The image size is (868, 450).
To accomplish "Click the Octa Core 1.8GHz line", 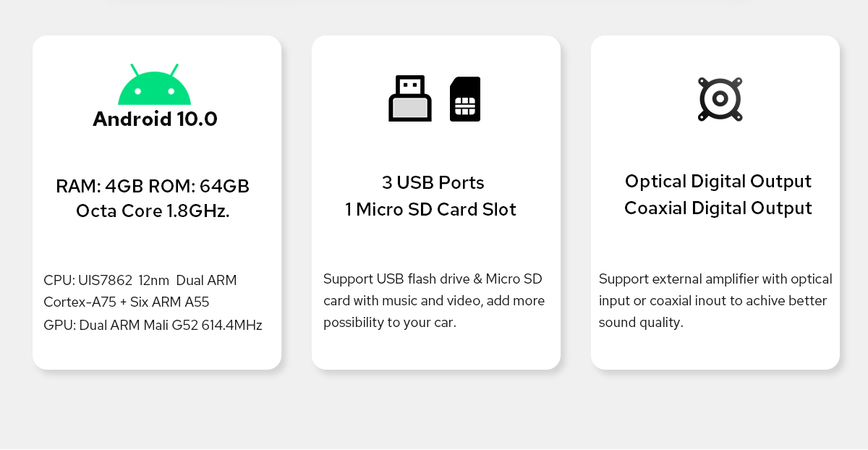I will pos(153,212).
